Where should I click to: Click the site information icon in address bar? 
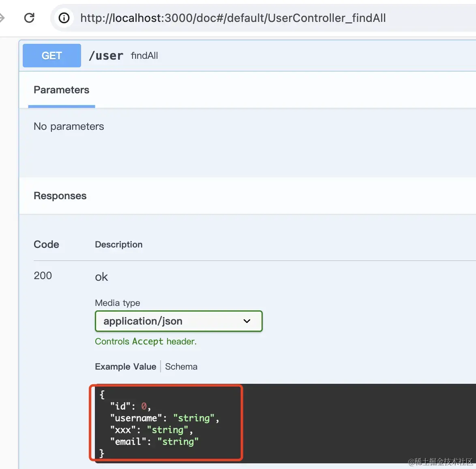[64, 18]
